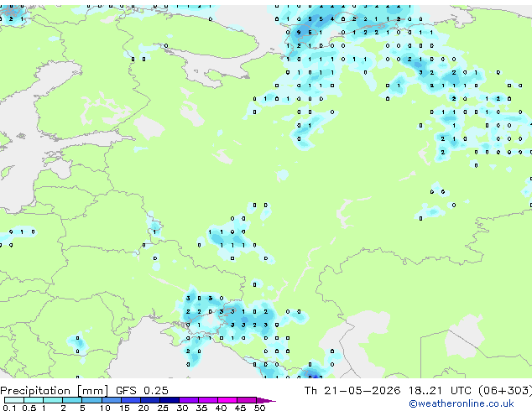
Task: Select the '18..21' time range text
Action: tap(425, 391)
